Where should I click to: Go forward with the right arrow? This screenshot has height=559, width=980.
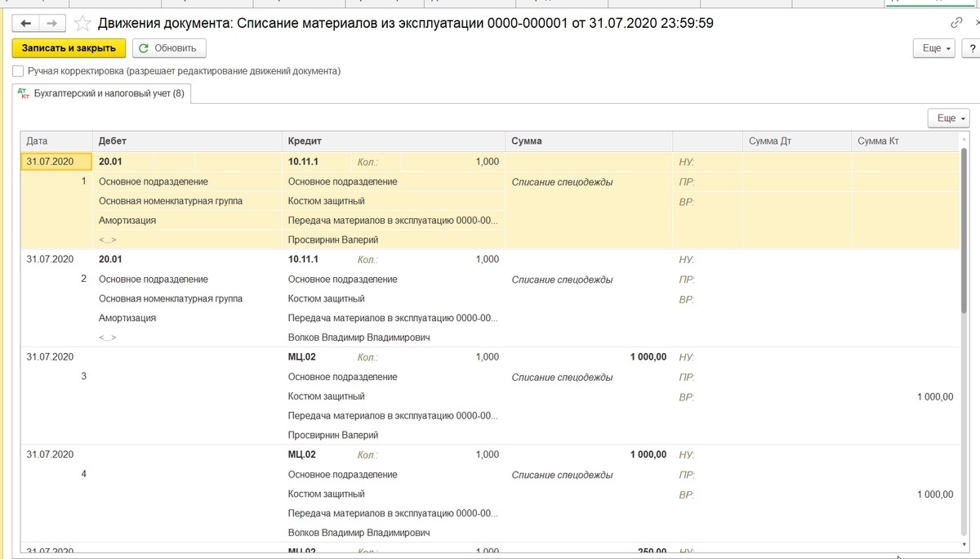click(x=52, y=24)
